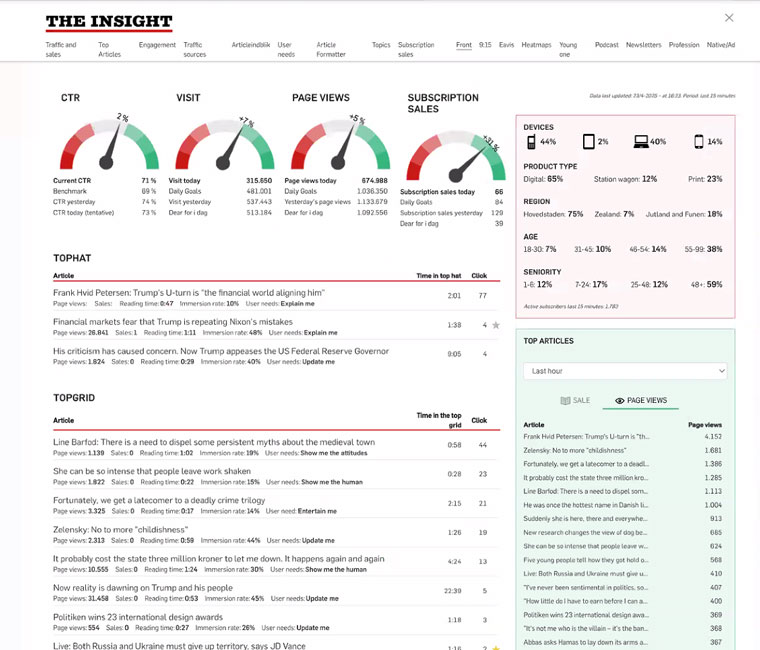Image resolution: width=760 pixels, height=650 pixels.
Task: Click The Insight logo
Action: [x=109, y=22]
